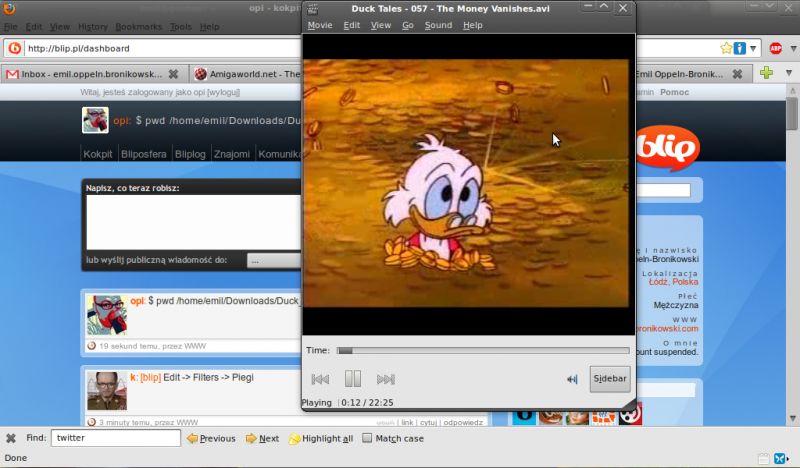Open the Bliplog navigation tab
The image size is (800, 468).
pyautogui.click(x=190, y=154)
